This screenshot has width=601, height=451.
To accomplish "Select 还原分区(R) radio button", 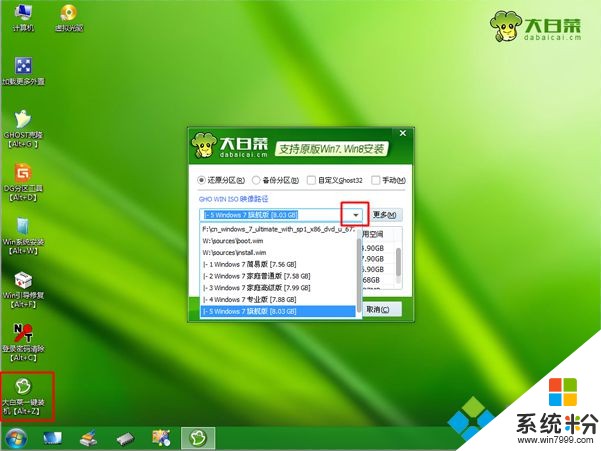I will [221, 180].
